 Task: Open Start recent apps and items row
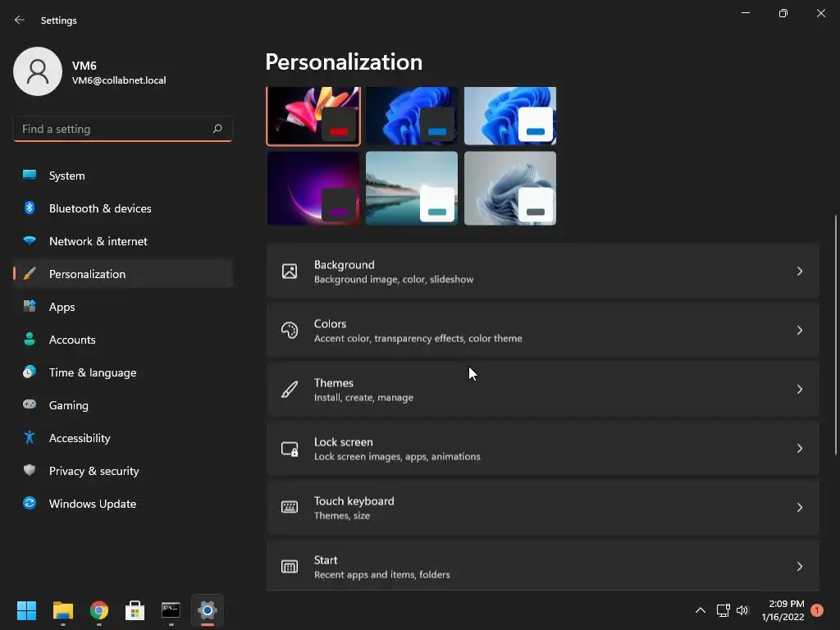pos(543,566)
